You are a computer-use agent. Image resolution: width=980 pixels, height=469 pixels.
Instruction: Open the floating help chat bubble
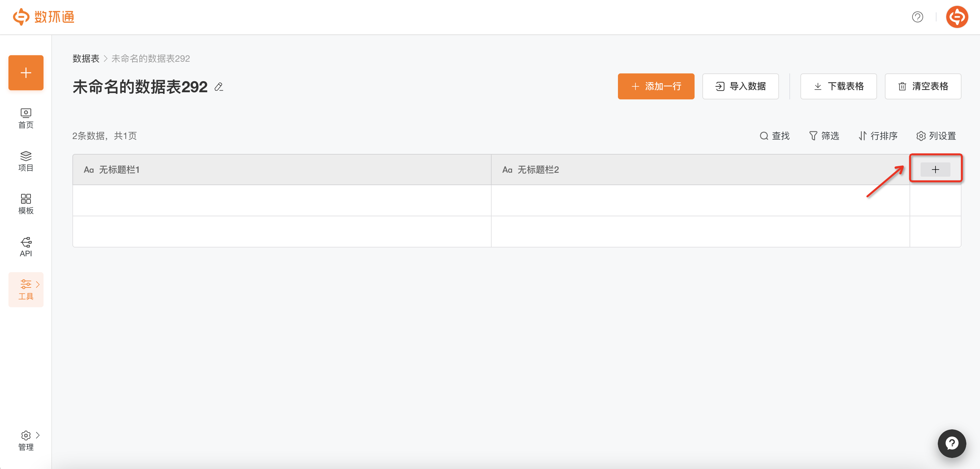952,444
